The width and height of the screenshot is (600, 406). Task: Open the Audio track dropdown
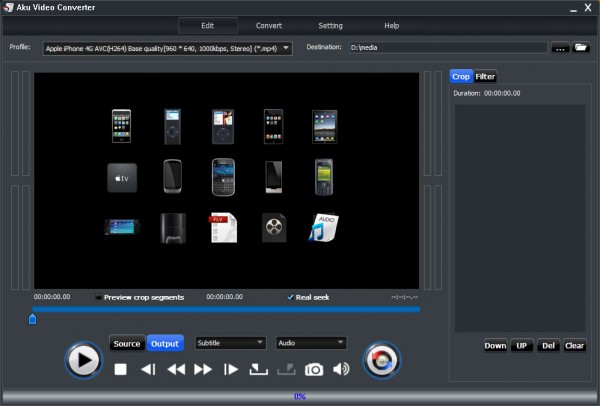(x=340, y=343)
